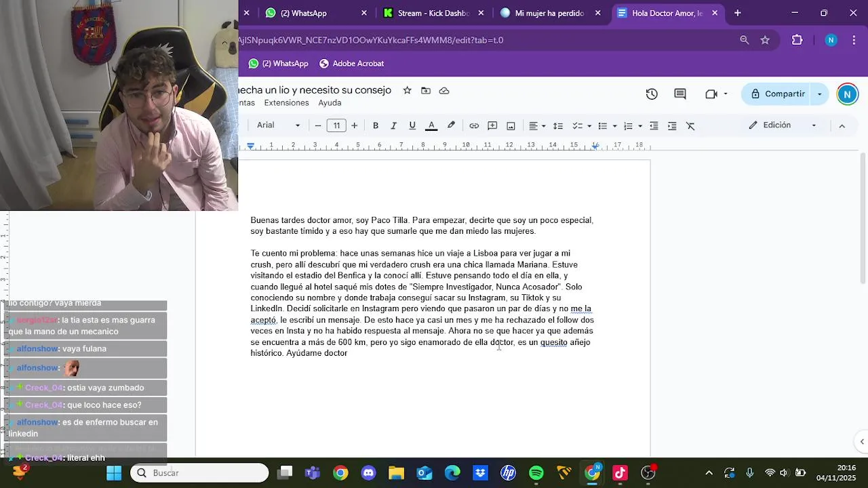Open the Windows Start menu
Viewport: 868px width, 488px height.
114,472
